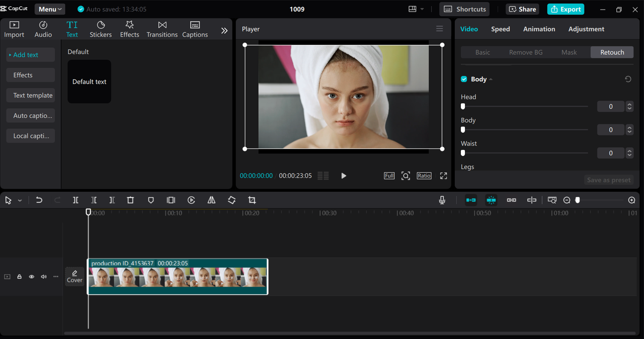Viewport: 644px width, 339px height.
Task: Click the Full preview quality button
Action: pyautogui.click(x=389, y=176)
